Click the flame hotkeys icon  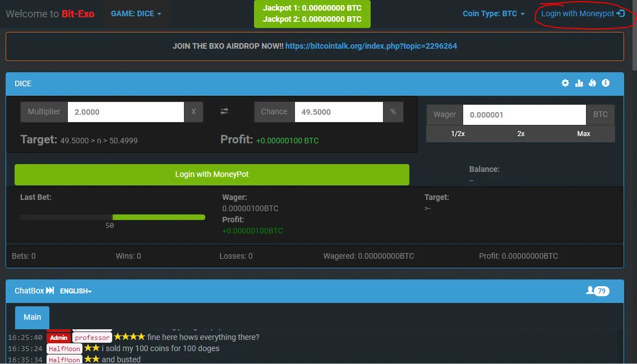(x=592, y=83)
